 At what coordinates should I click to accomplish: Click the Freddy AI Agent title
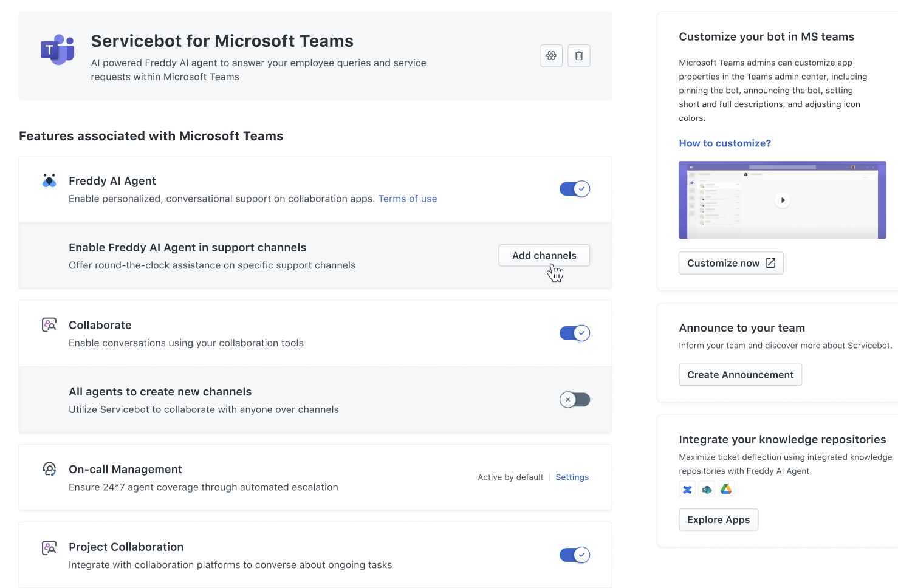pos(112,181)
